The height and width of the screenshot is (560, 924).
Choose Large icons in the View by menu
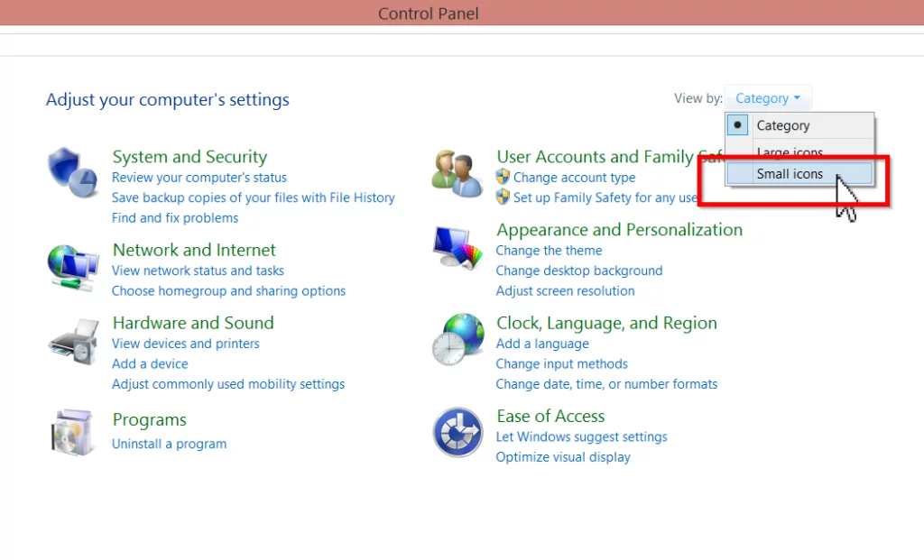[799, 151]
